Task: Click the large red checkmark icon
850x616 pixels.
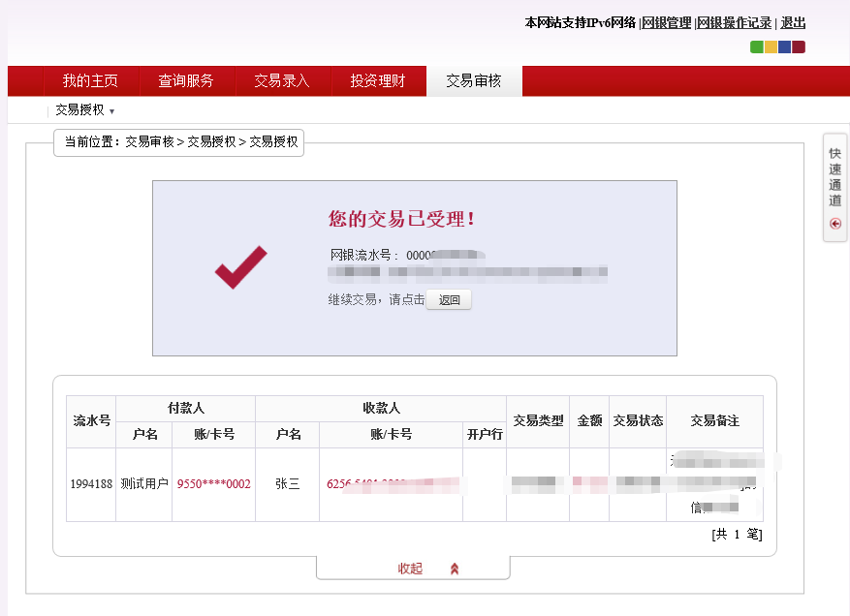Action: pyautogui.click(x=240, y=267)
